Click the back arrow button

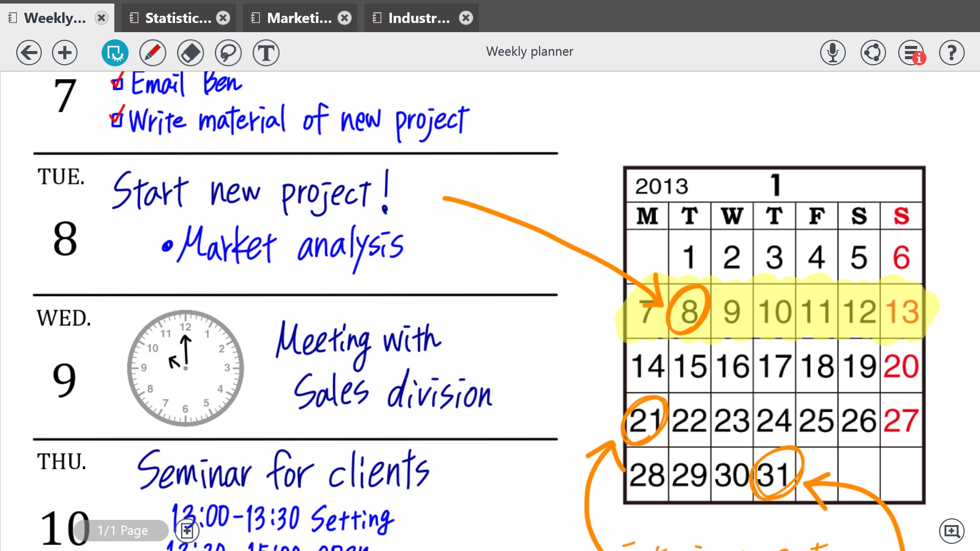(x=29, y=53)
